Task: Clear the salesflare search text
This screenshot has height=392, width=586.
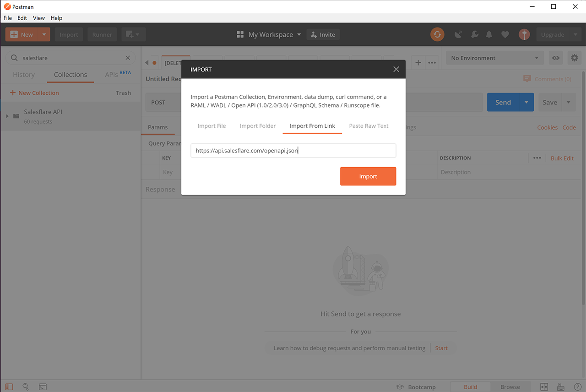Action: [128, 58]
